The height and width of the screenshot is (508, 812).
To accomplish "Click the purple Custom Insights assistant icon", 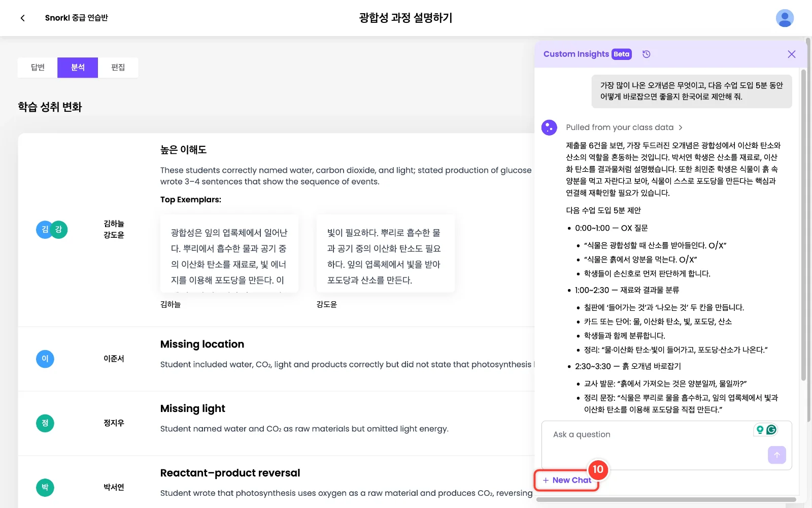I will 549,128.
